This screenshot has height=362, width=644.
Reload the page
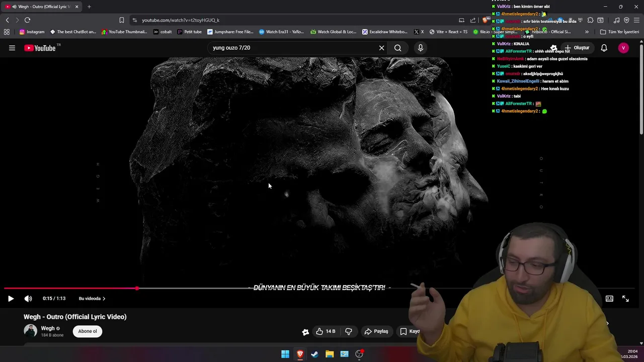point(27,20)
